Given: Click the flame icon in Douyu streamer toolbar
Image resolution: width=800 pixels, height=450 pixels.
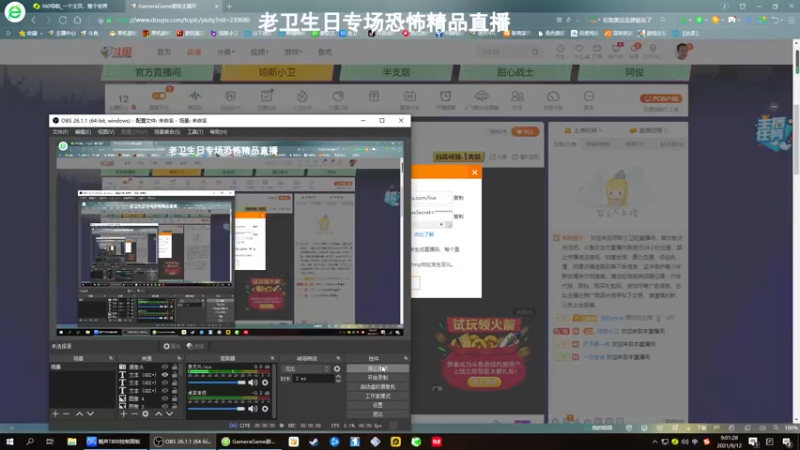Looking at the screenshot, I should 302,98.
